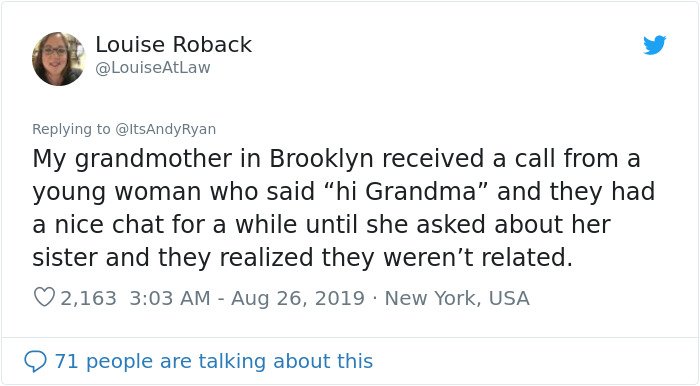700x386 pixels.
Task: Click the Aug 26, 2019 date
Action: (298, 298)
